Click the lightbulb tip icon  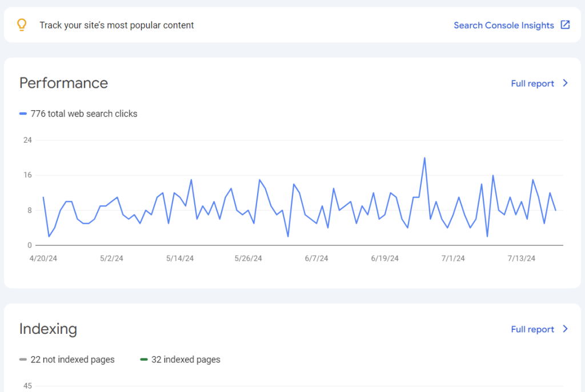(x=22, y=25)
